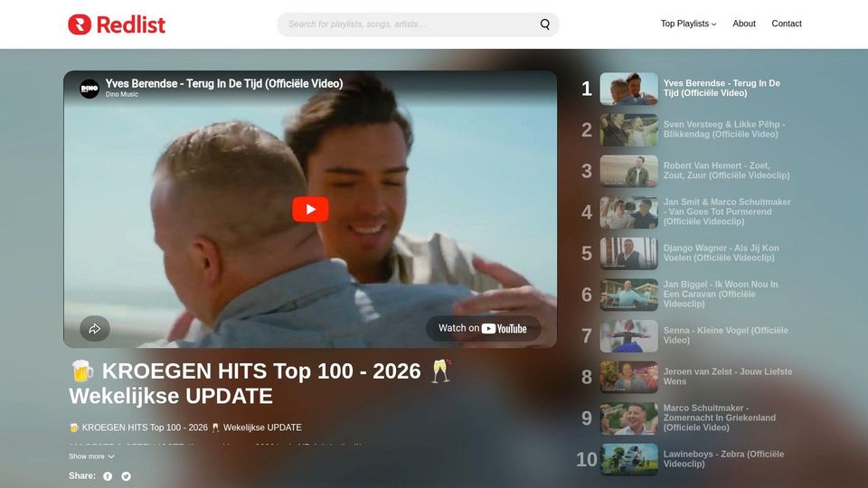Image resolution: width=868 pixels, height=488 pixels.
Task: Click the playlist subtitle under the heading
Action: pos(185,427)
